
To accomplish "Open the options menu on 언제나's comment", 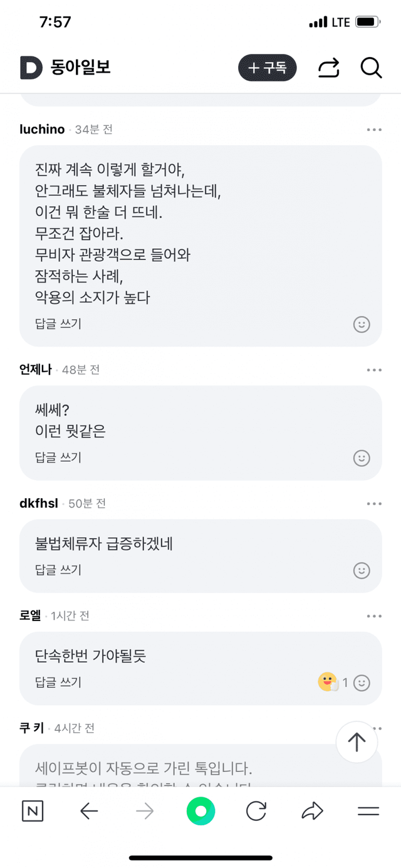I will point(374,370).
